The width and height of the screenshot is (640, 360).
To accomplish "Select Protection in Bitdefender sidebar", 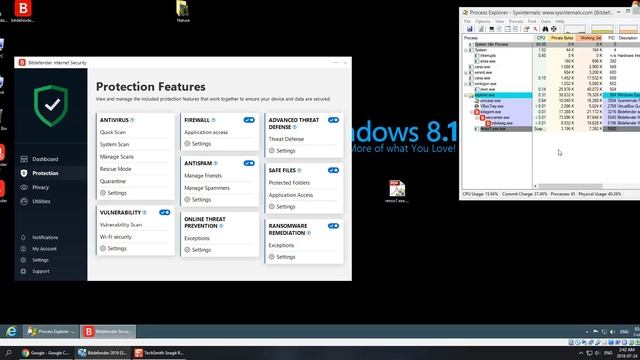I will (x=45, y=173).
